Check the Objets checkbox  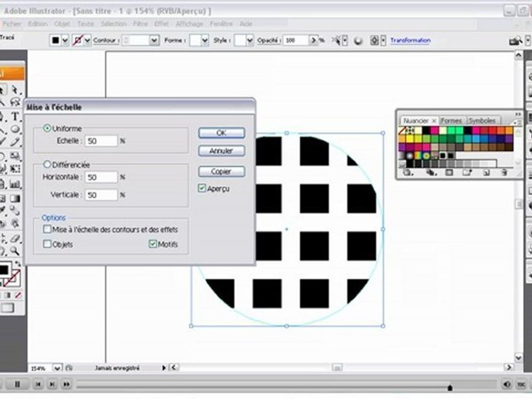[x=47, y=244]
